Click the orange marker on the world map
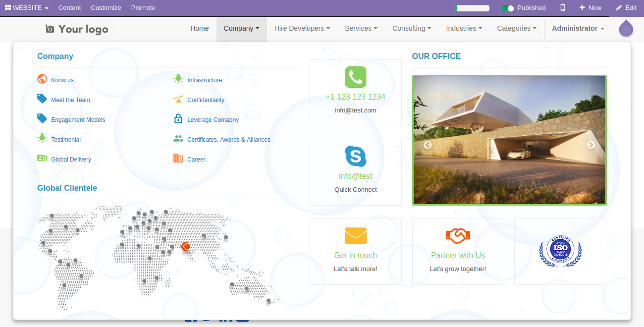Viewport: 644px width, 327px height. pyautogui.click(x=185, y=246)
